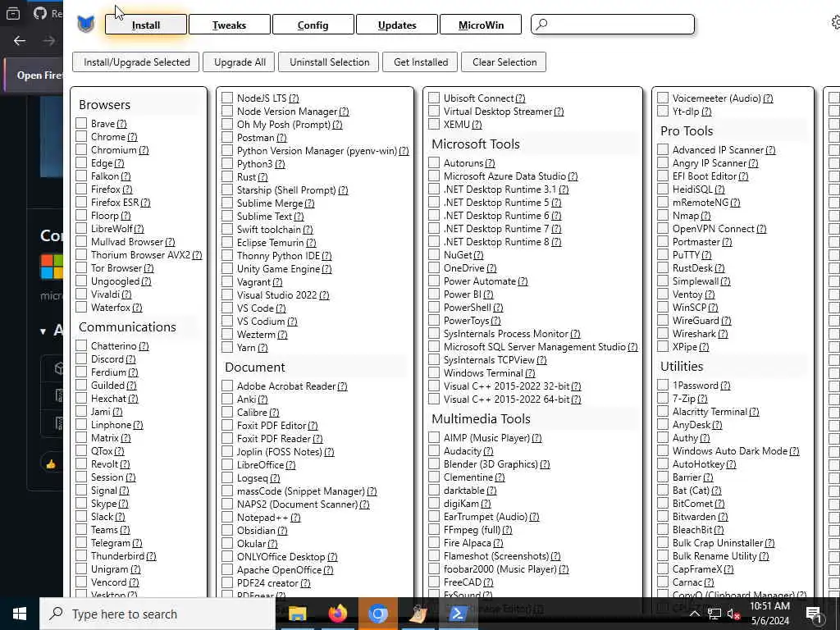This screenshot has width=840, height=630.
Task: Open PowerShell taskbar icon
Action: [458, 614]
